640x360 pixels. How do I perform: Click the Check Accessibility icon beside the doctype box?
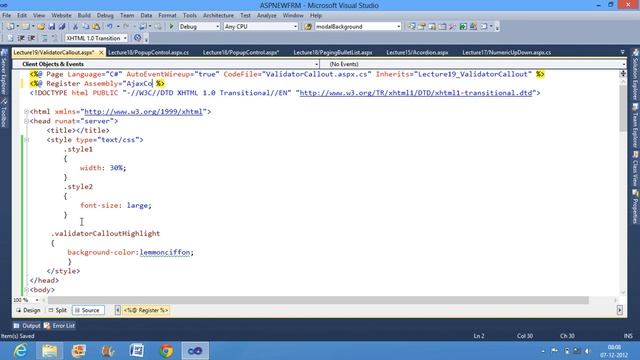point(138,38)
